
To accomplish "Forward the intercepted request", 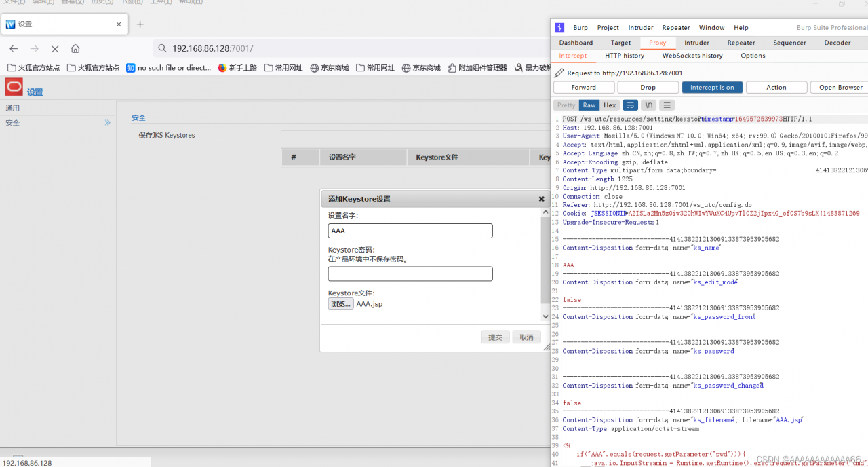I will click(x=584, y=88).
